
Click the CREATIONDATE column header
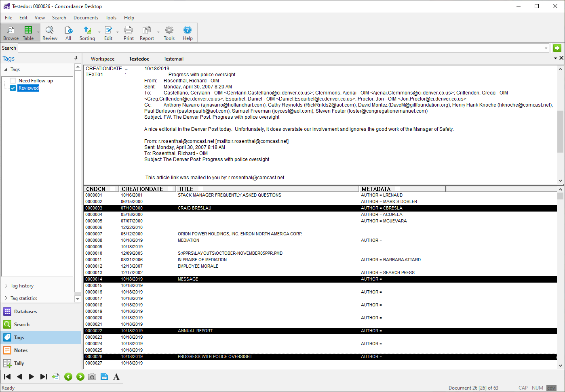click(x=148, y=189)
